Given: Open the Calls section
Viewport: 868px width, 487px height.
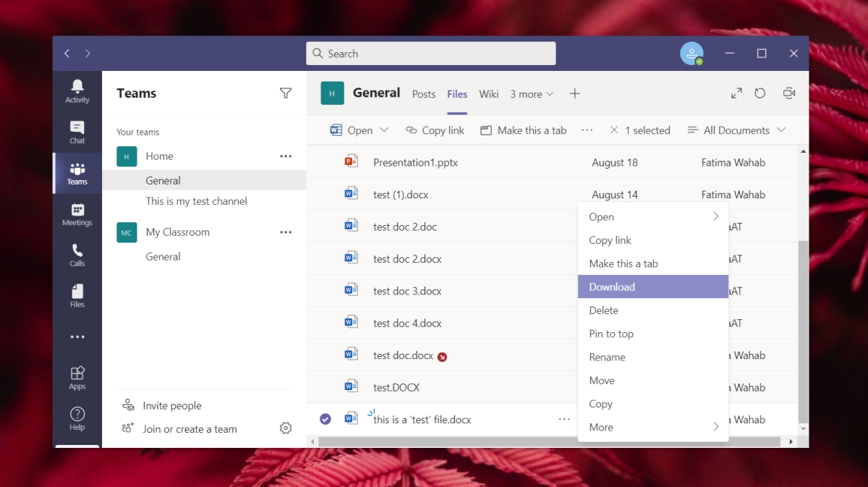Looking at the screenshot, I should pyautogui.click(x=77, y=255).
